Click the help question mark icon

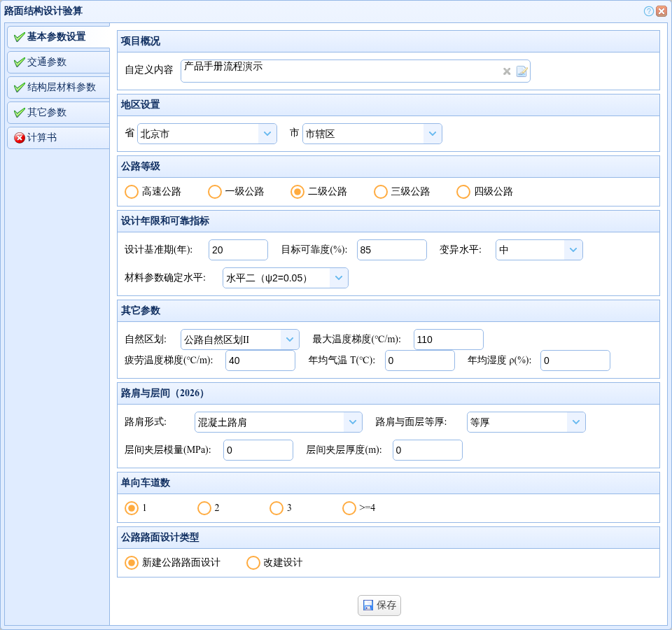(x=648, y=11)
